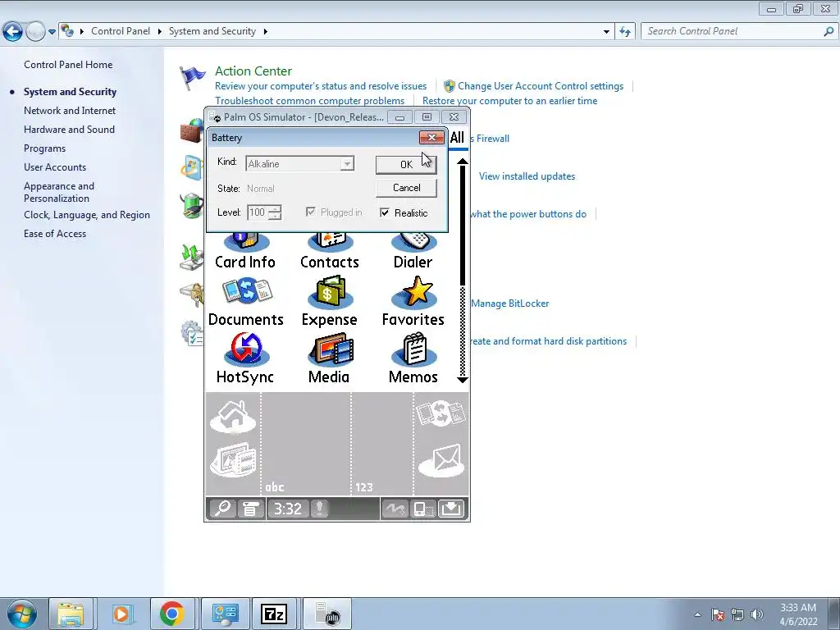The image size is (840, 630).
Task: Click Review your computer's status link
Action: coord(321,86)
